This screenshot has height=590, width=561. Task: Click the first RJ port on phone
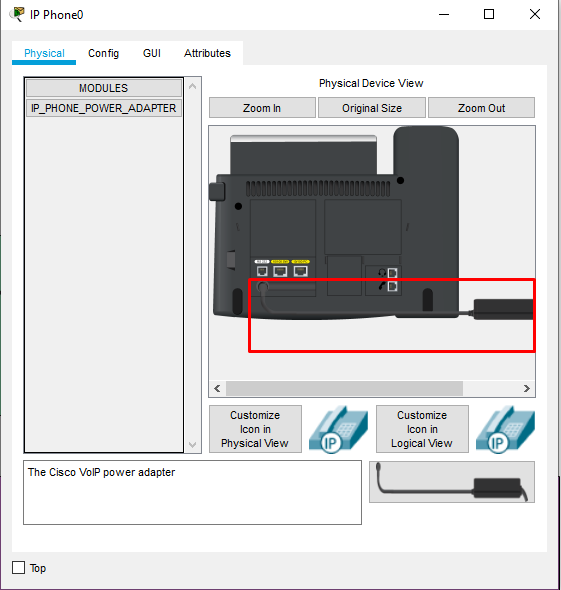tap(262, 271)
